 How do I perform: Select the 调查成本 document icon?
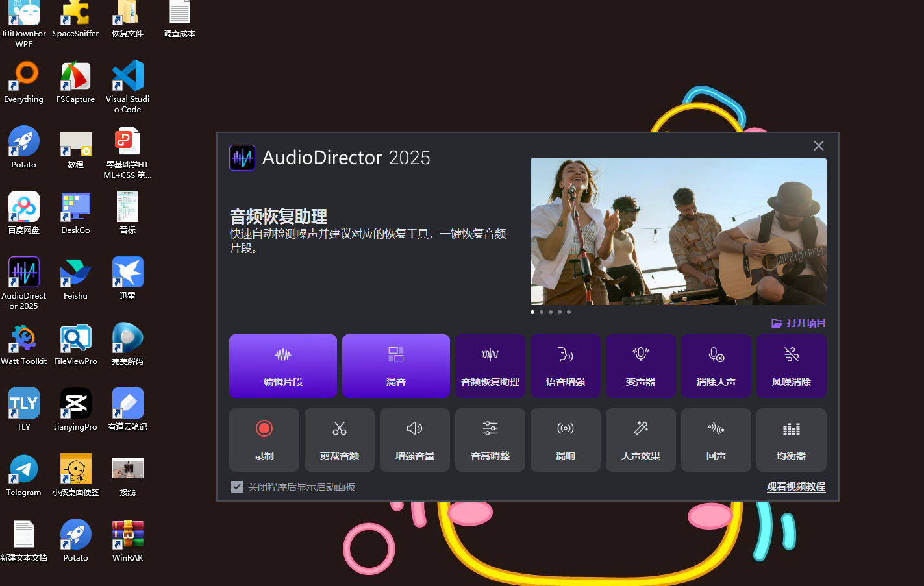(180, 19)
